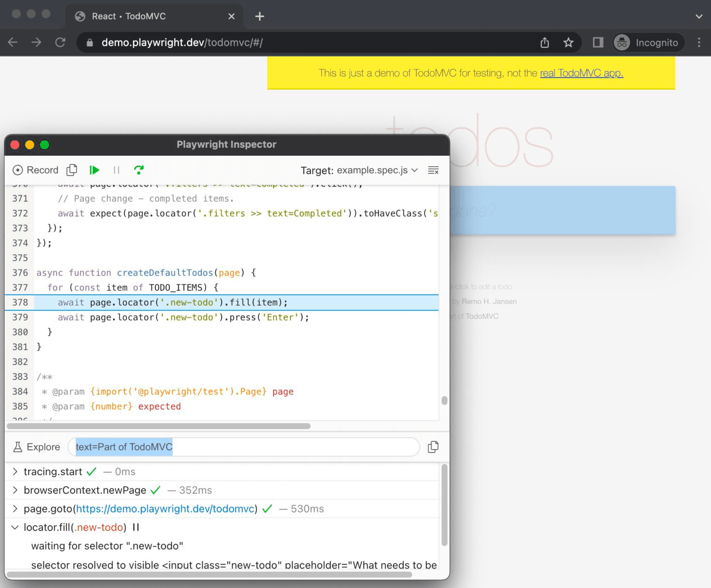Open Chrome three-dot menu

coord(699,43)
